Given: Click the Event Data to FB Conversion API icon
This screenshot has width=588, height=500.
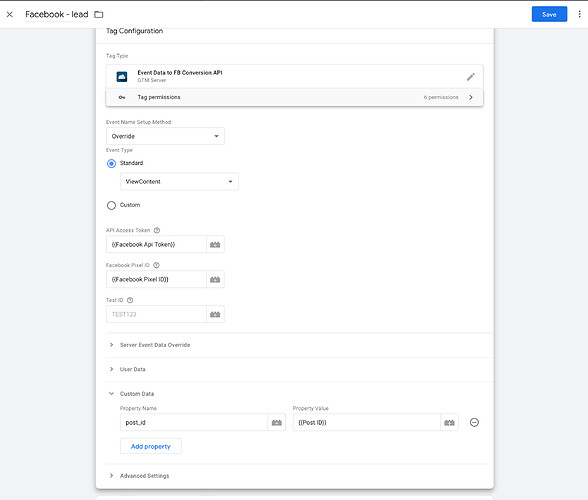Looking at the screenshot, I should tap(122, 77).
